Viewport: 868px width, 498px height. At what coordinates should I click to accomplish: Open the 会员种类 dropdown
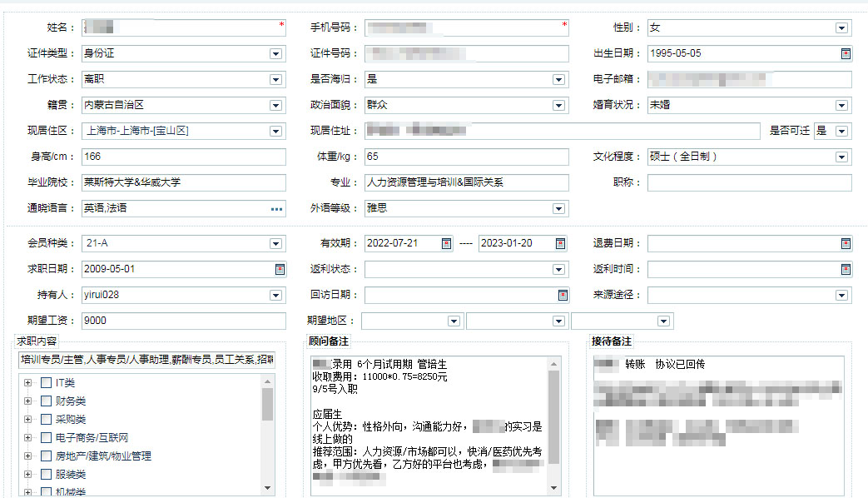click(275, 244)
